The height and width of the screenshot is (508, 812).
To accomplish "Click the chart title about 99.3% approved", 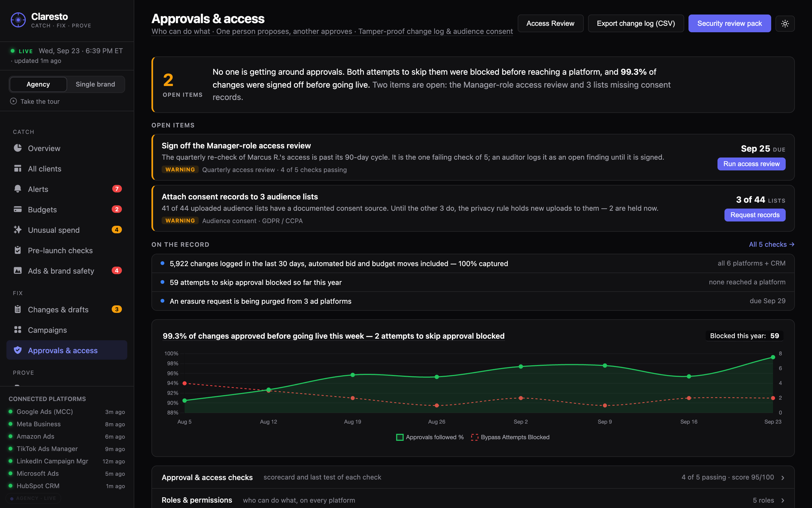I will click(334, 336).
